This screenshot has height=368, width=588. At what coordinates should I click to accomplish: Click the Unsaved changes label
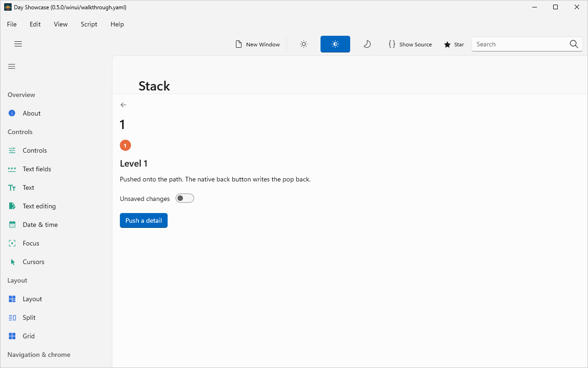[145, 199]
